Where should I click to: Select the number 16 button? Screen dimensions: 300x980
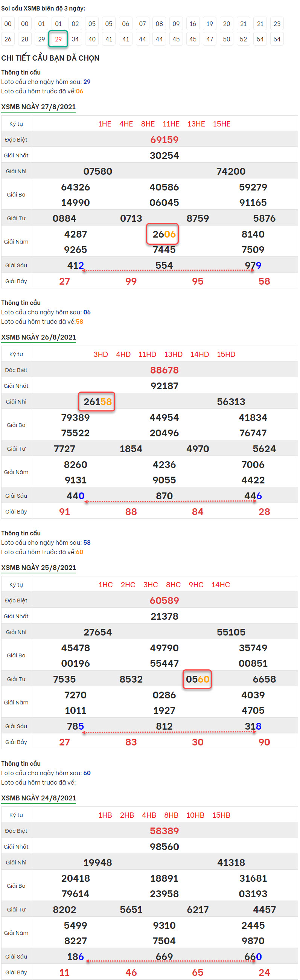(193, 24)
